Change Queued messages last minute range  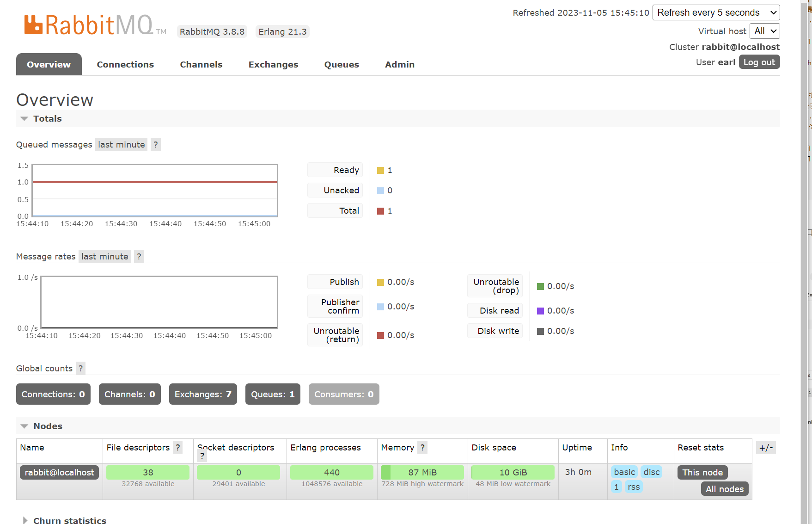pyautogui.click(x=122, y=145)
